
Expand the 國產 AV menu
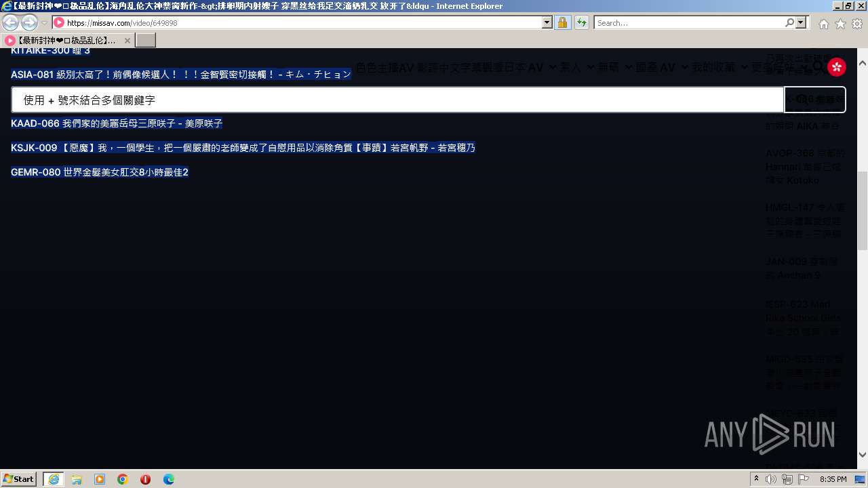663,67
